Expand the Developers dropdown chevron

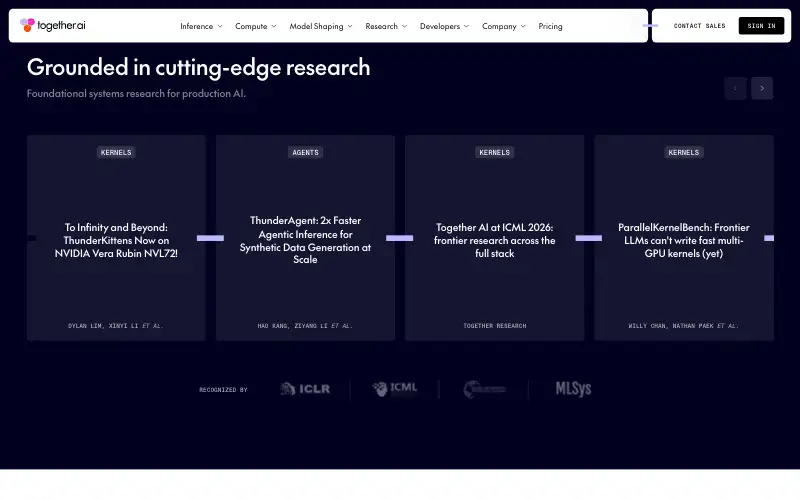pos(466,26)
